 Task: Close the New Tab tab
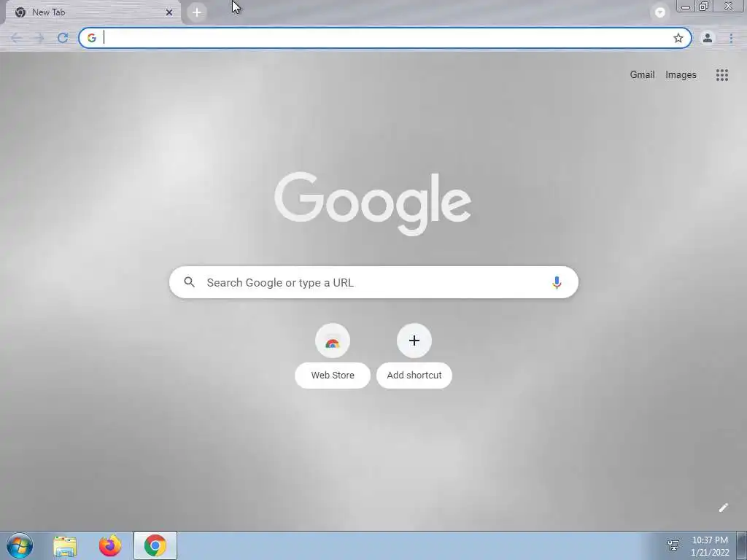pyautogui.click(x=169, y=12)
